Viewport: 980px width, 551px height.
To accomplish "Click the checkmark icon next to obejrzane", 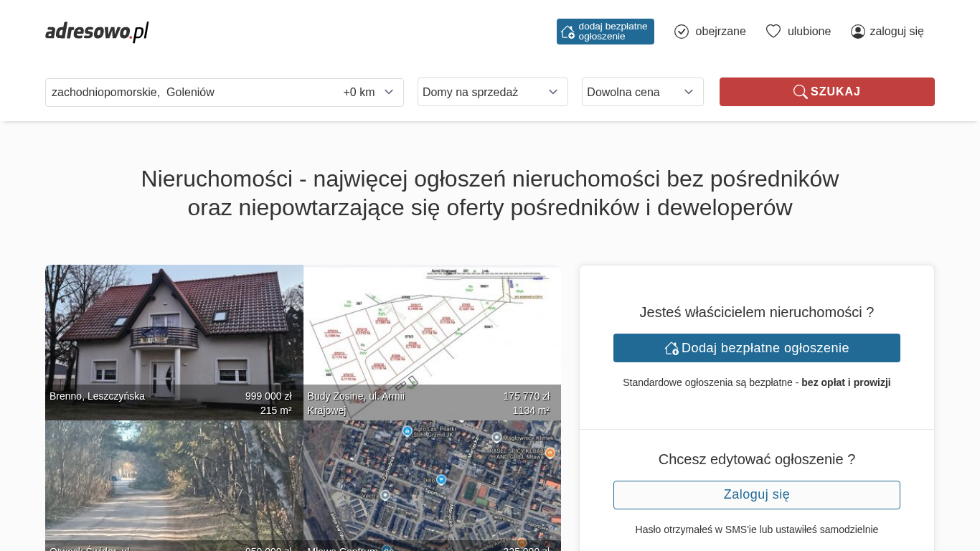I will (x=682, y=32).
